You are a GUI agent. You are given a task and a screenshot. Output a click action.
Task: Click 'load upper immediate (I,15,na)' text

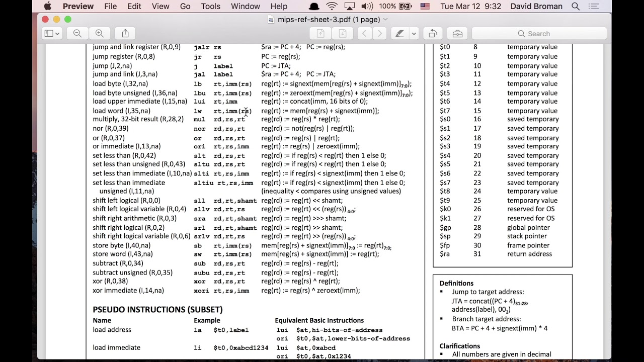140,102
